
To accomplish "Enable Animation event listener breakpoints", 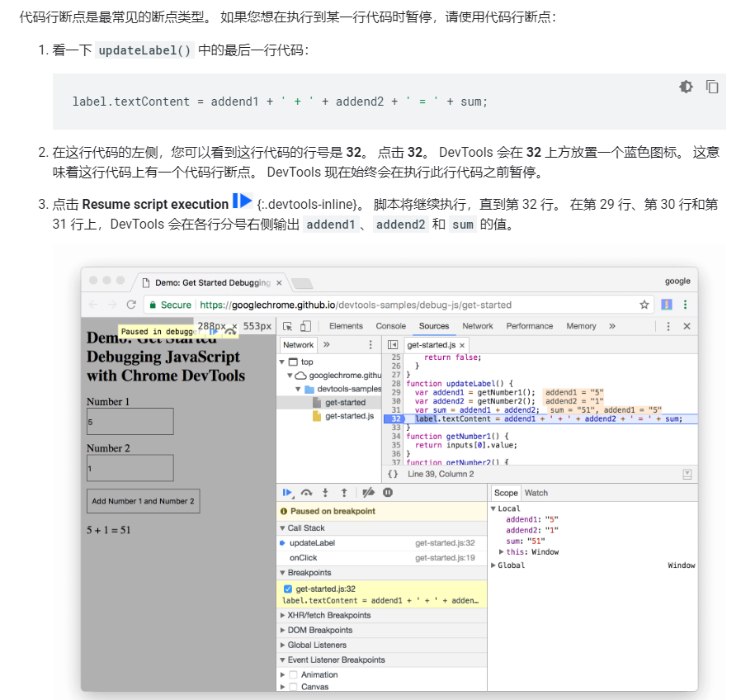I will tap(293, 674).
